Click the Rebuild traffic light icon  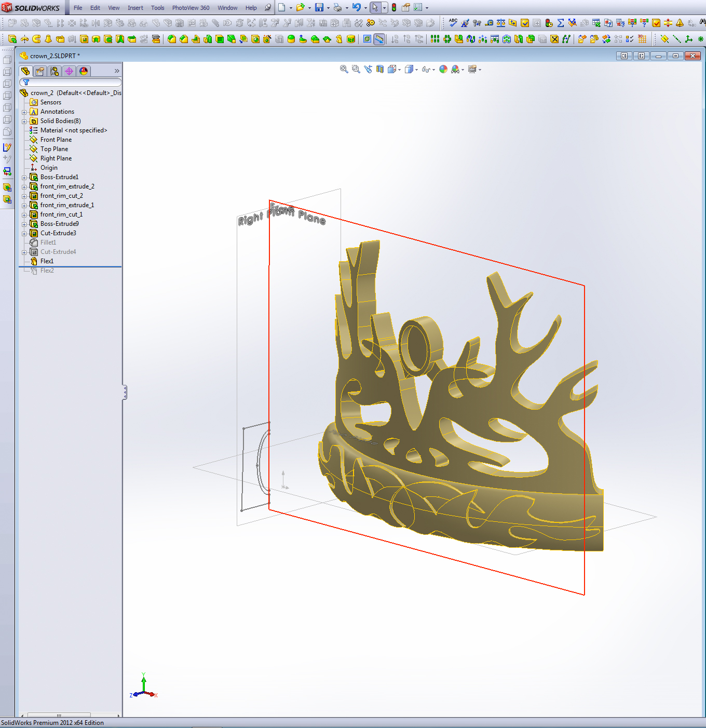pyautogui.click(x=394, y=7)
